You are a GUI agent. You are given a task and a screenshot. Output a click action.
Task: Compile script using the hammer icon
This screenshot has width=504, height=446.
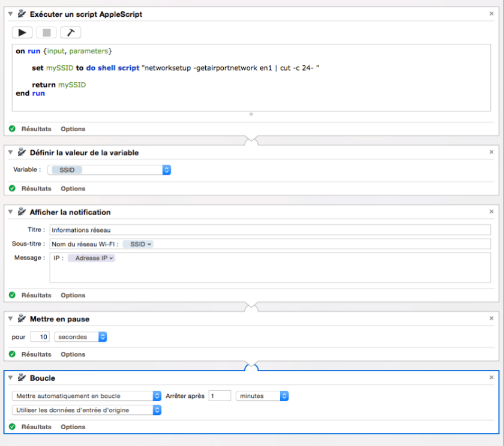tap(70, 32)
